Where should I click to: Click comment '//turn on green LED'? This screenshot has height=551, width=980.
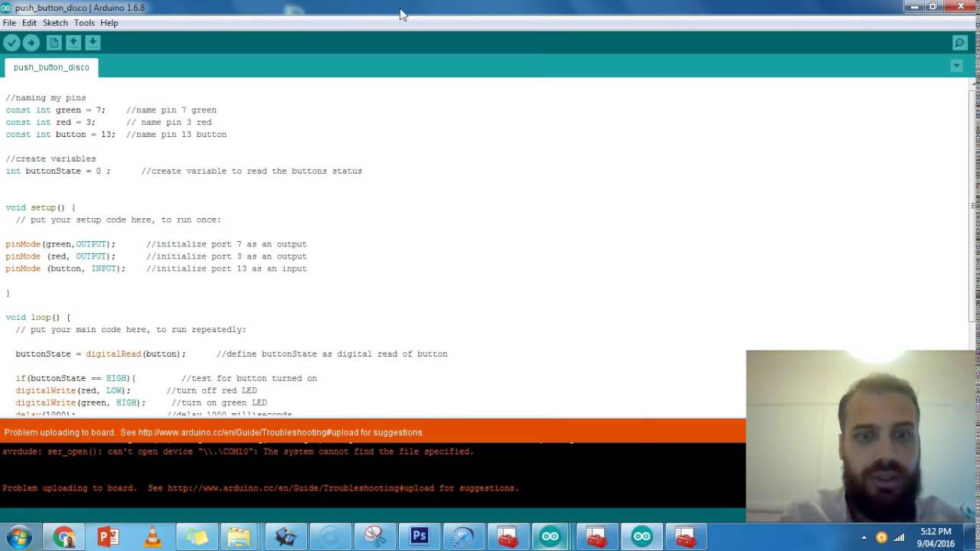[219, 403]
